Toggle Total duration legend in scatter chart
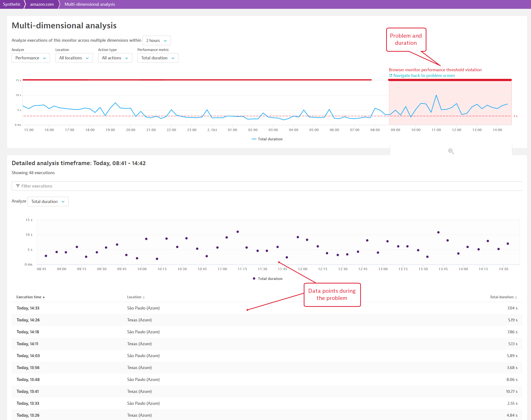The height and width of the screenshot is (420, 531). pos(268,278)
